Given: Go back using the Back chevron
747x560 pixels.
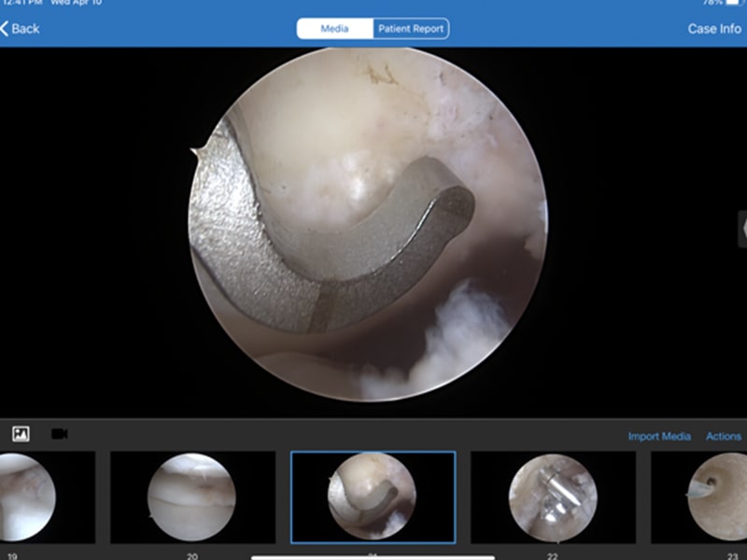Looking at the screenshot, I should click(x=20, y=29).
